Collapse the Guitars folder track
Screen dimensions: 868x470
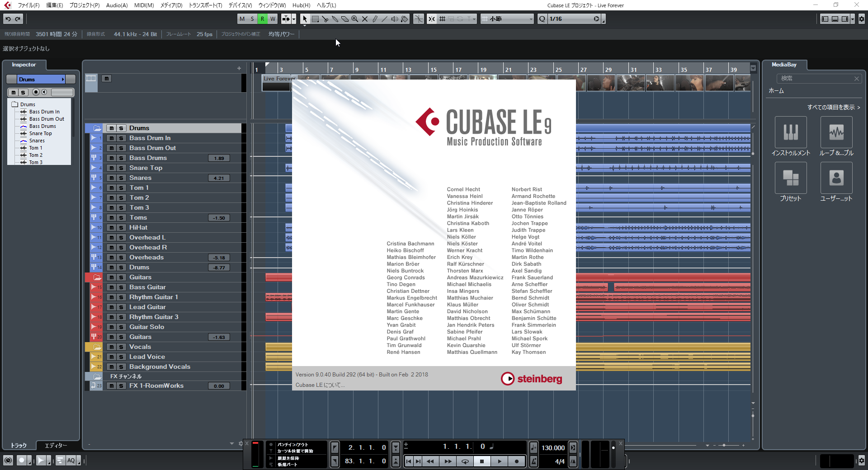[97, 277]
